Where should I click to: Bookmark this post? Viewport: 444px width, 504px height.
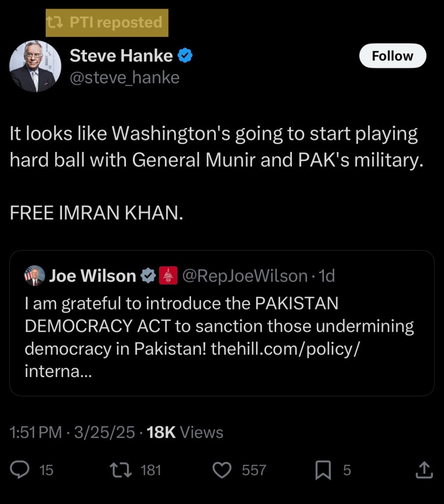323,471
